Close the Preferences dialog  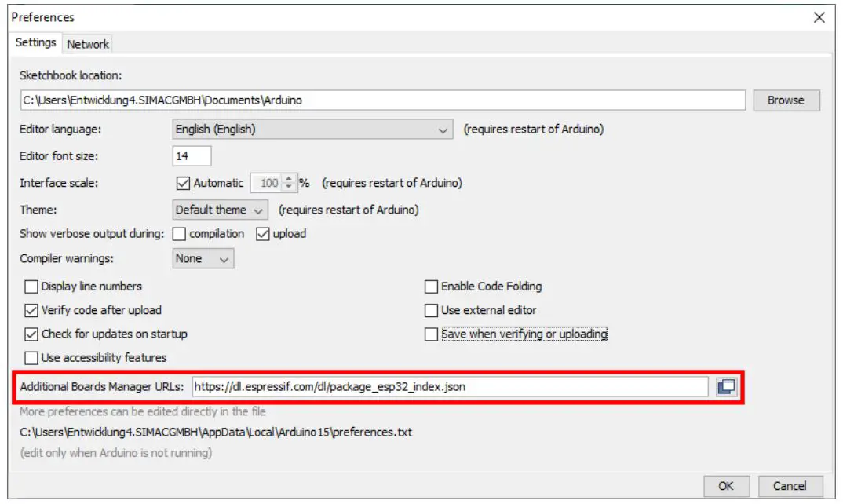tap(819, 17)
